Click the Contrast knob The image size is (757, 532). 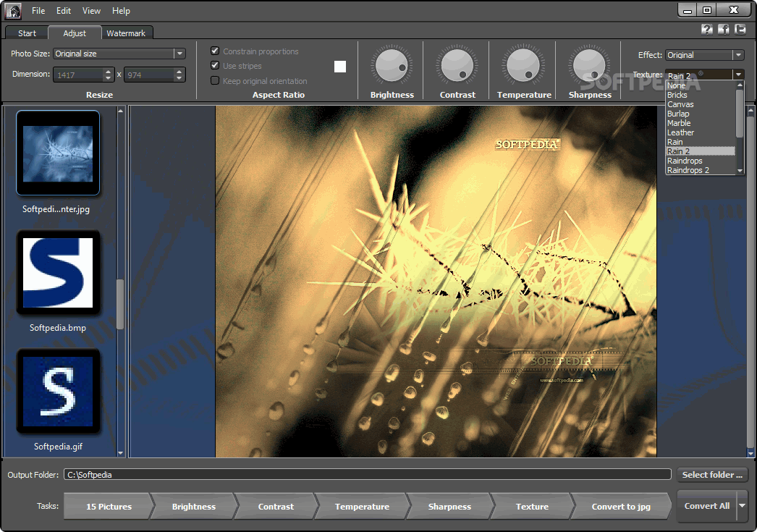[457, 66]
